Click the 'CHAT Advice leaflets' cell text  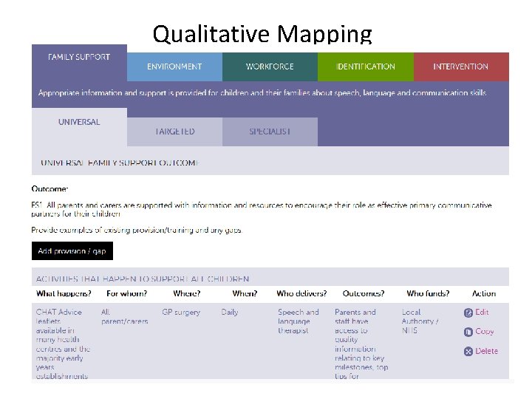(63, 344)
